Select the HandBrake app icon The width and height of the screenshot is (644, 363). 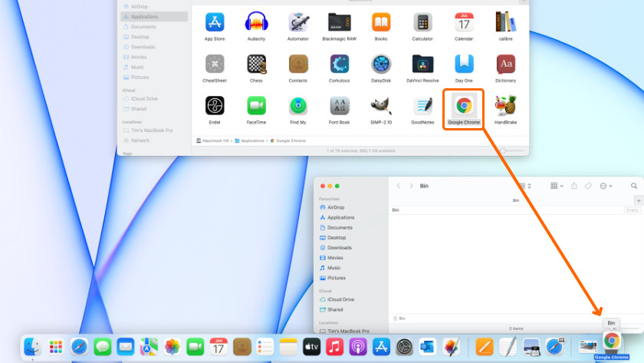(505, 106)
